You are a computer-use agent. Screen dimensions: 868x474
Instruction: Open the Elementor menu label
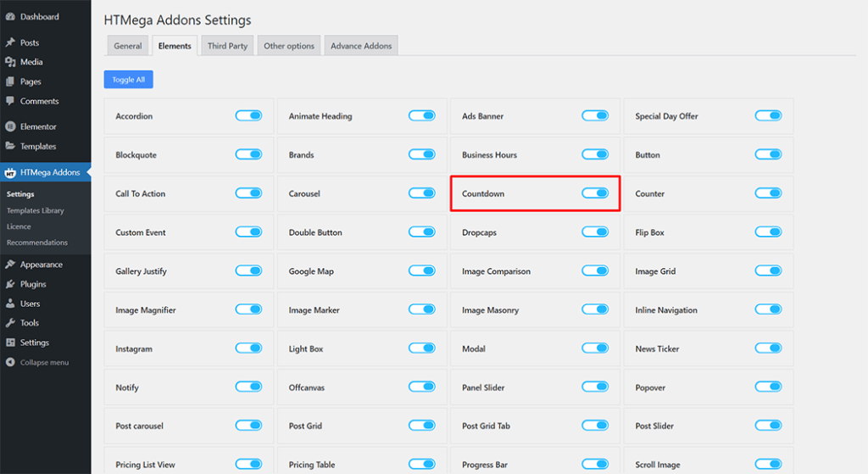point(38,127)
